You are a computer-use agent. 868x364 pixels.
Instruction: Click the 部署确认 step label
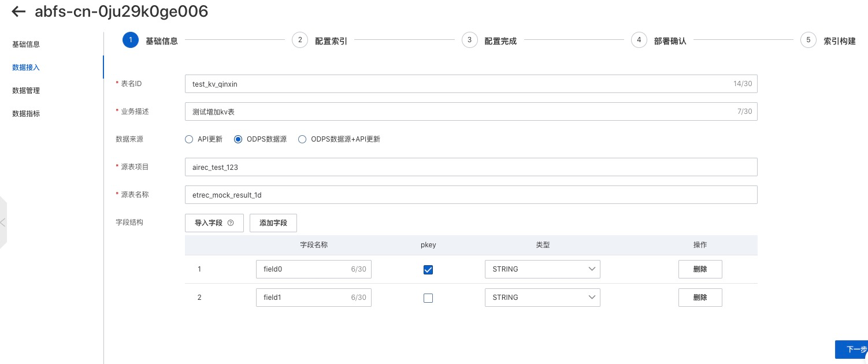point(670,41)
